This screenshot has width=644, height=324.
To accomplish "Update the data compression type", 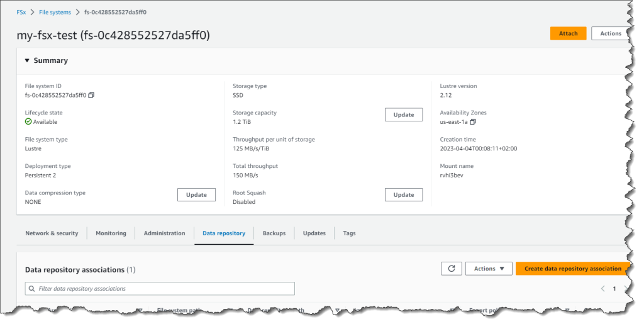I will [x=196, y=195].
